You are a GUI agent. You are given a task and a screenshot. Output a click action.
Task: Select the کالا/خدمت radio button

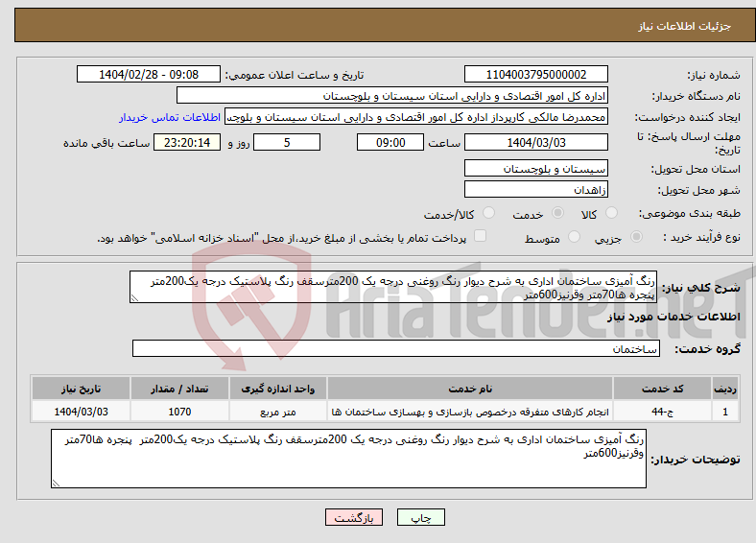click(x=489, y=213)
